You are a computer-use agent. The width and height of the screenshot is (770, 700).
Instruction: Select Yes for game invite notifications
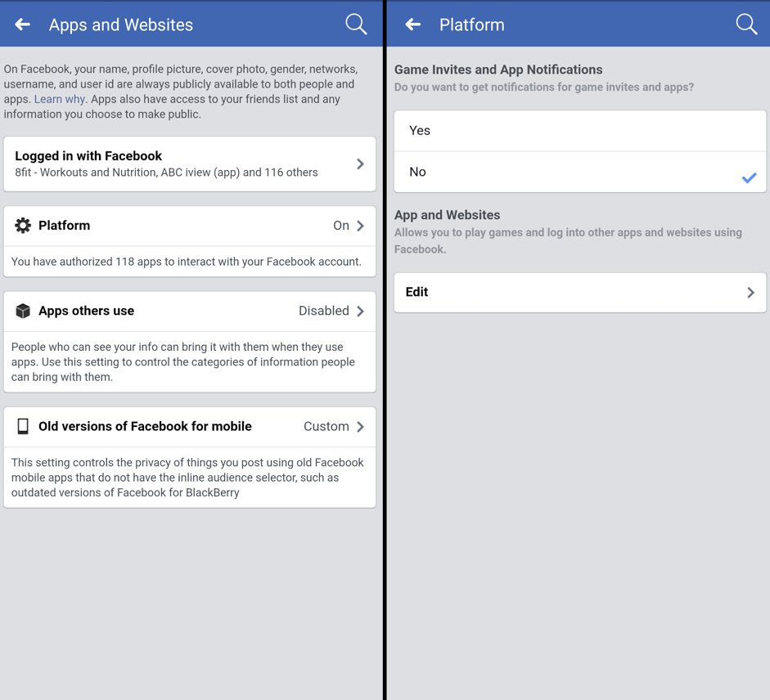(x=579, y=131)
